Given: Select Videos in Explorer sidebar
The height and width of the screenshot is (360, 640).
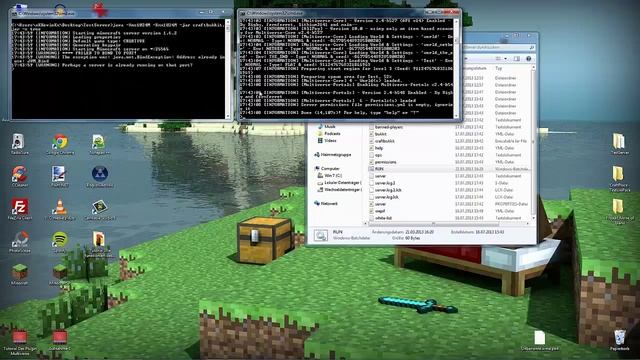Looking at the screenshot, I should (x=327, y=140).
